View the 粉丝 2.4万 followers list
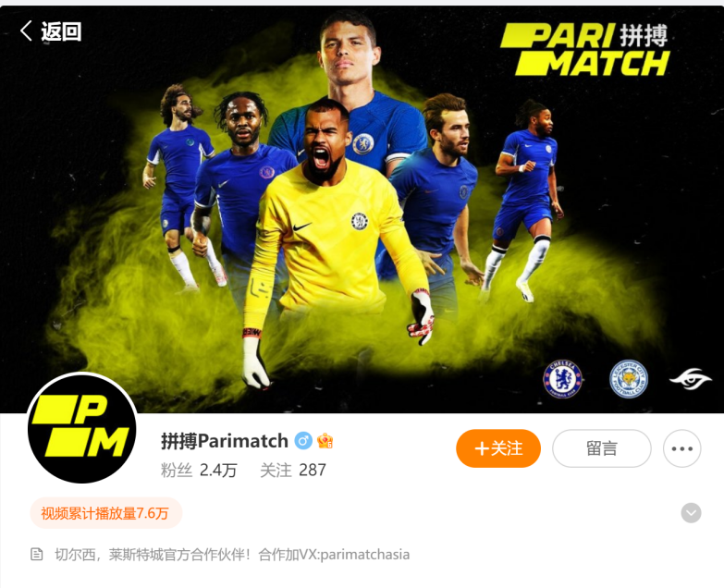 [199, 471]
